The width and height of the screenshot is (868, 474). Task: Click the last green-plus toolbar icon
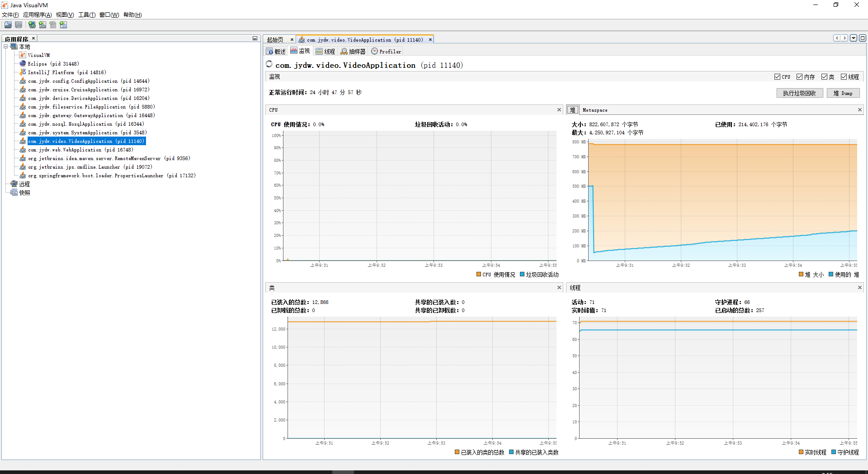pyautogui.click(x=63, y=25)
